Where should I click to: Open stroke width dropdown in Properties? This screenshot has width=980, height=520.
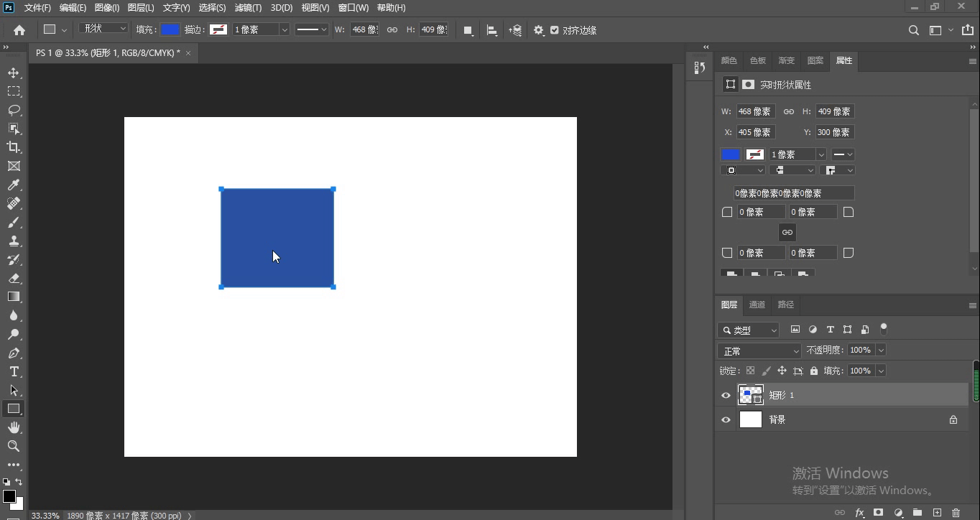[x=820, y=154]
